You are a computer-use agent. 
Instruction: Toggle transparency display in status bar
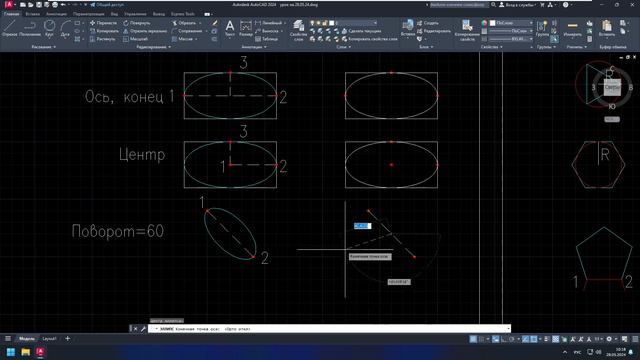pyautogui.click(x=556, y=339)
